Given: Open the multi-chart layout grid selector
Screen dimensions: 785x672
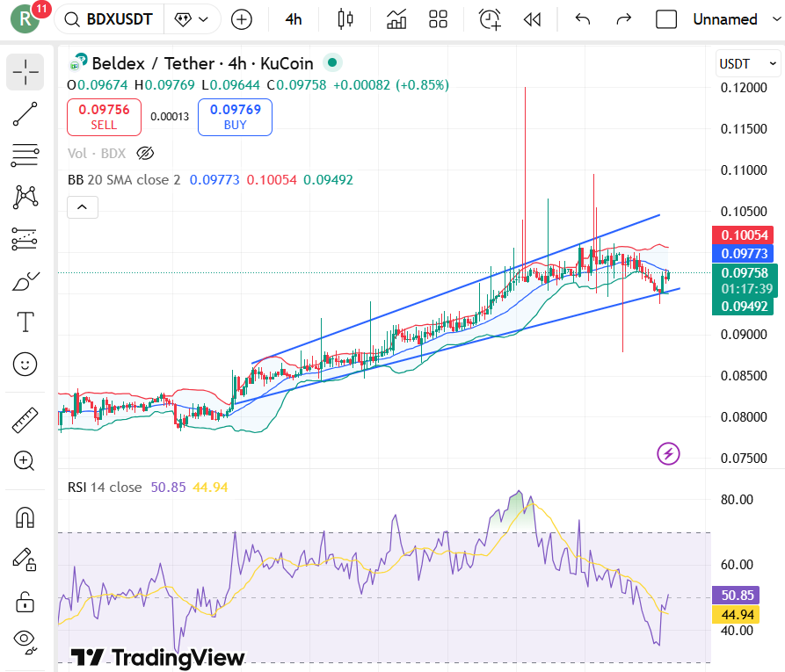Looking at the screenshot, I should click(x=438, y=18).
